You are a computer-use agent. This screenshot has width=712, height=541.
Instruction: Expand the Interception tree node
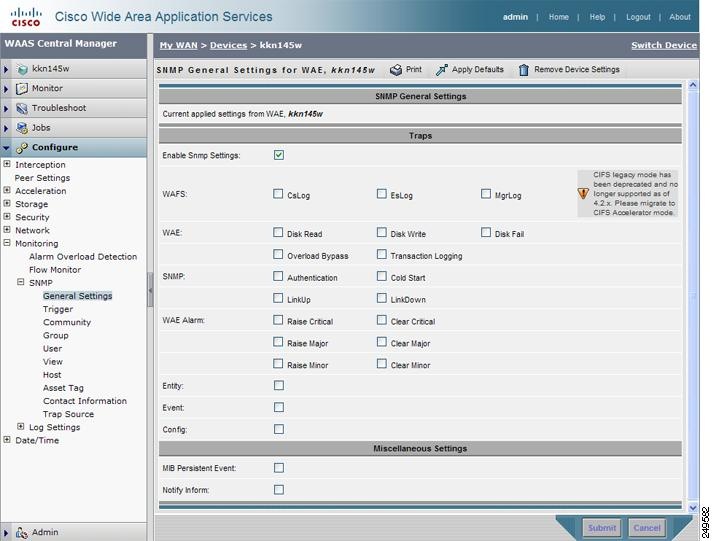pos(7,164)
